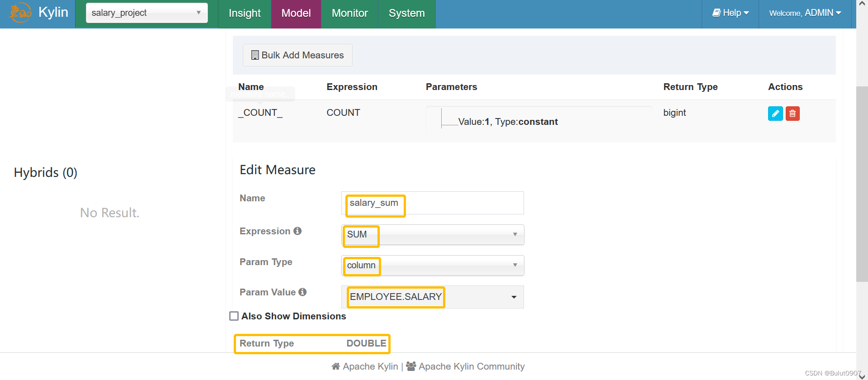Click the Expression column header

click(352, 87)
